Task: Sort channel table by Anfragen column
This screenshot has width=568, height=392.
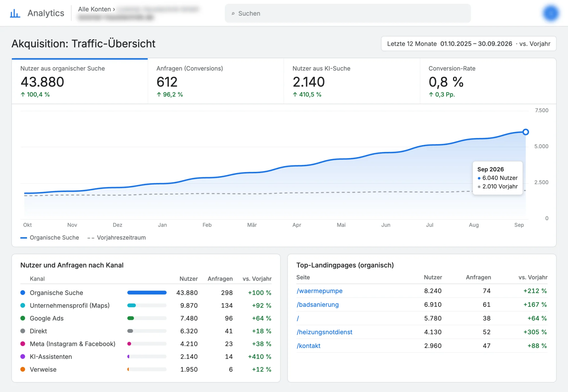Action: click(220, 279)
